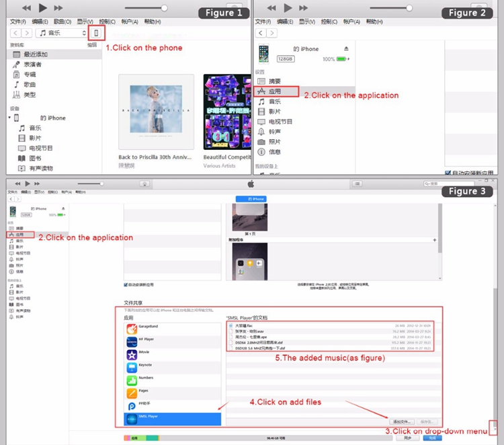This screenshot has width=504, height=445.
Task: Click the blue 完成 button in Figure 3
Action: coord(431,438)
